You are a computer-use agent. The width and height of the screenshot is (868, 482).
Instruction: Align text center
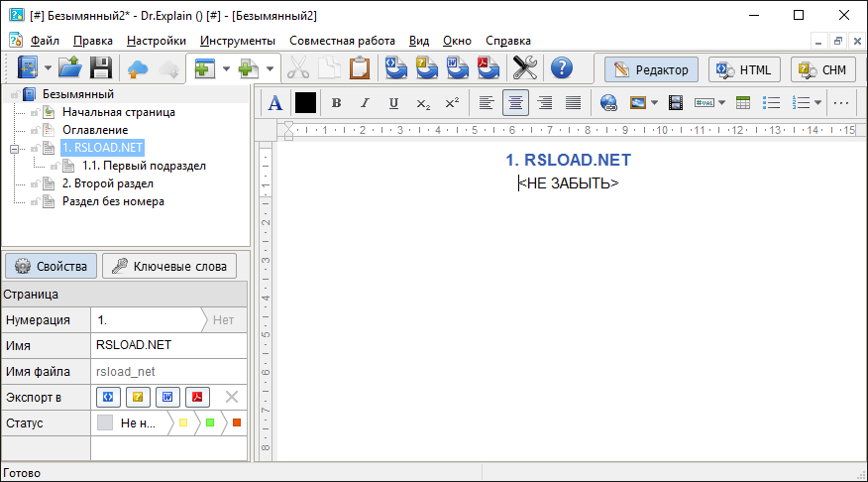(x=515, y=103)
